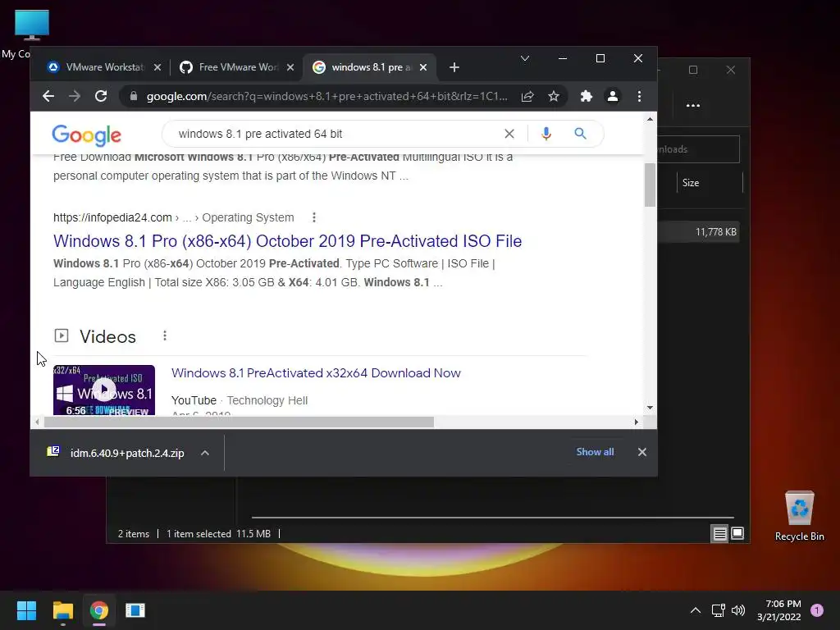Bookmark this page with the star icon
Image resolution: width=840 pixels, height=630 pixels.
[x=554, y=97]
